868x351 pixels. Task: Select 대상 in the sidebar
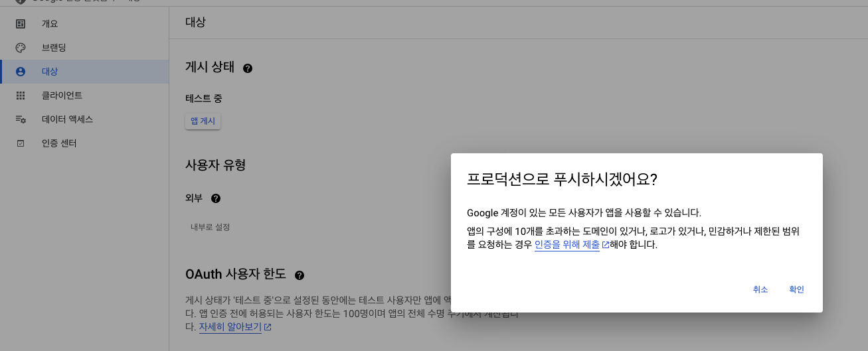[84, 72]
